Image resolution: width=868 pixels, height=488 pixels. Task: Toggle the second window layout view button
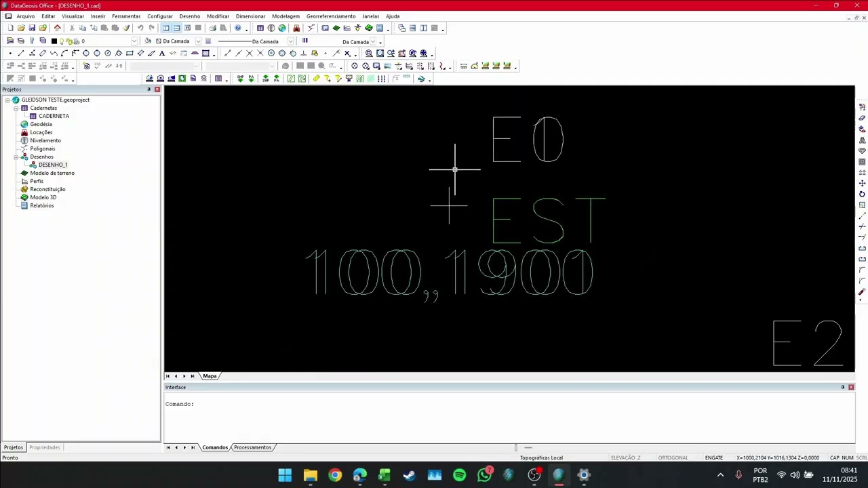pos(177,28)
